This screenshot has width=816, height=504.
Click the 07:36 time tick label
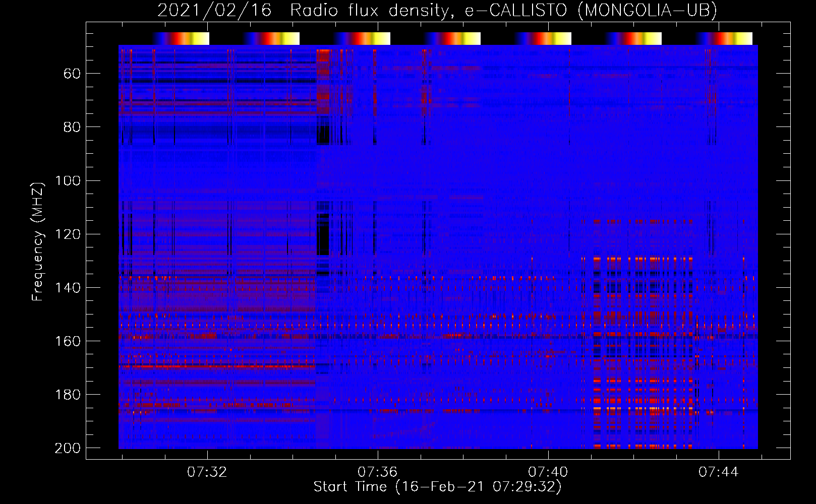tap(377, 472)
